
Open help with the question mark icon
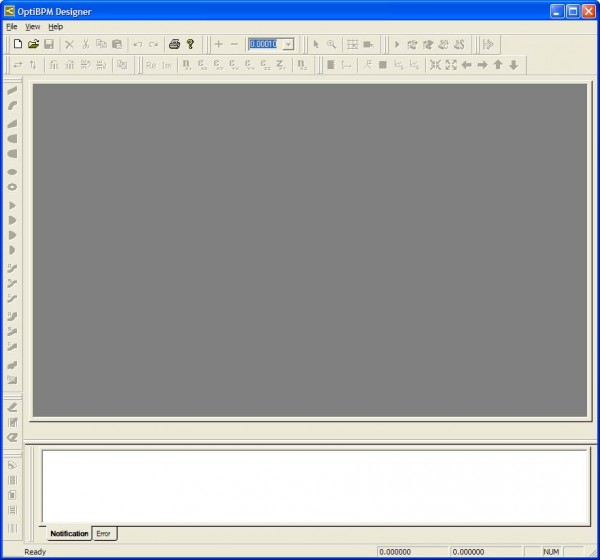[190, 44]
